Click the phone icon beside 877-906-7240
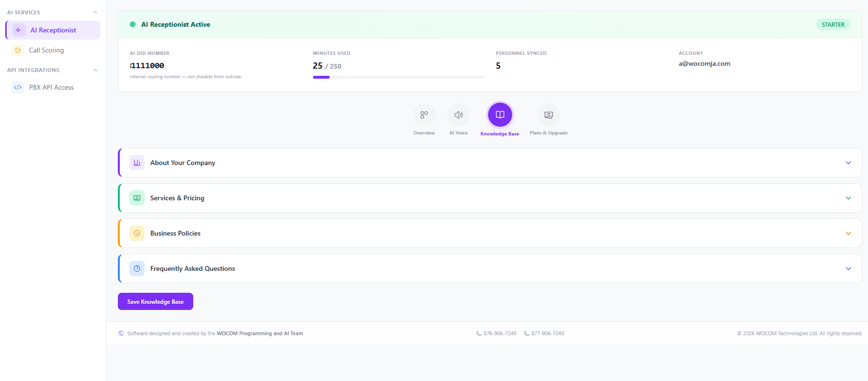 [x=526, y=333]
